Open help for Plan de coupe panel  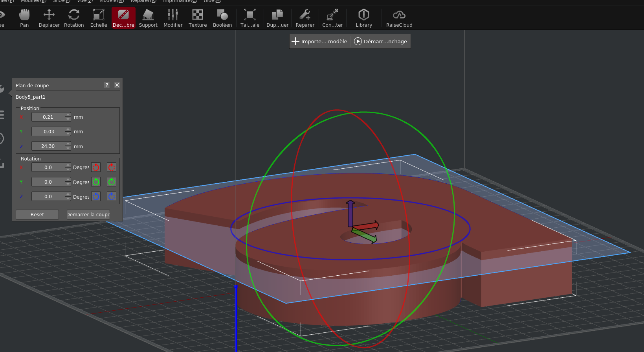(107, 85)
